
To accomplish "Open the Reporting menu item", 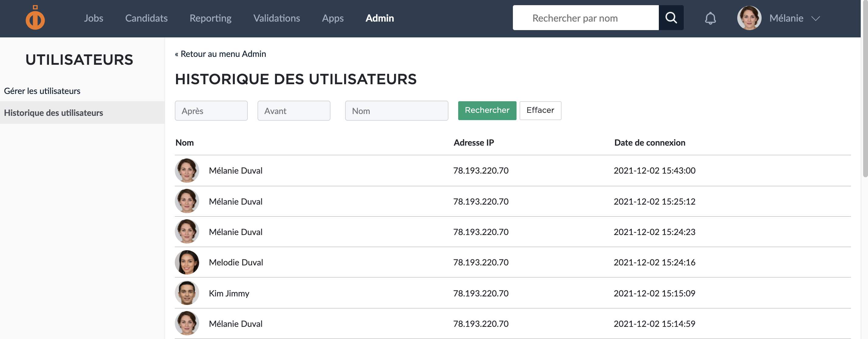I will point(210,18).
